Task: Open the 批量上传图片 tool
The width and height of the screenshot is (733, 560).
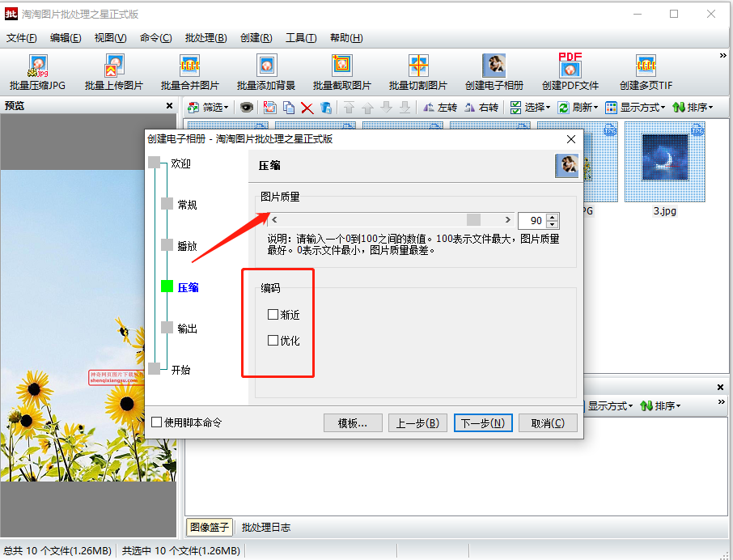Action: point(114,72)
